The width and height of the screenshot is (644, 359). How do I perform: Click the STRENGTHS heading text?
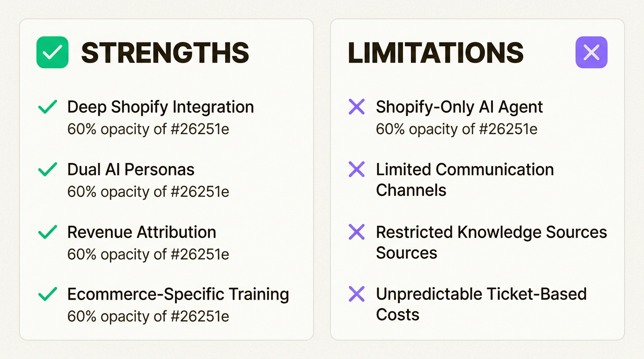click(165, 53)
